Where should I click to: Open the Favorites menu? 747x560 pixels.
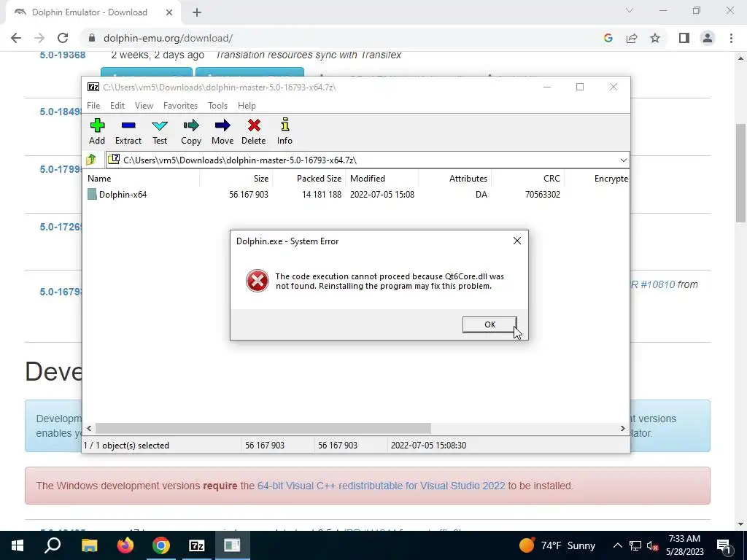click(181, 106)
